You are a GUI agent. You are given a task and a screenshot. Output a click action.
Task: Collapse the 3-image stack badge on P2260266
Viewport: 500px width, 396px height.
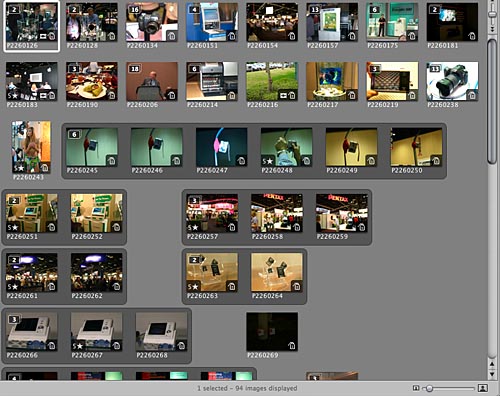click(x=14, y=320)
